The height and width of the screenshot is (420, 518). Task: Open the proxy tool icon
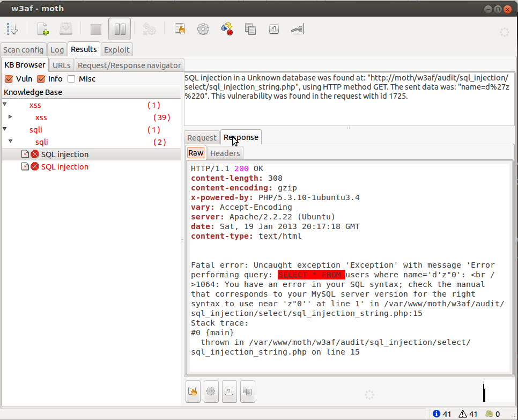298,29
